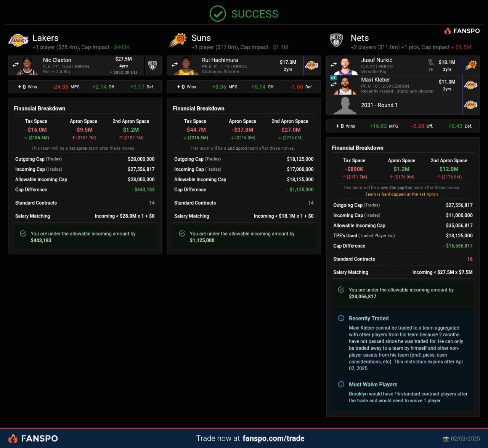Click the RT badge on Maxi Kleber
Viewport: 488px width, 448px height.
coord(333,78)
